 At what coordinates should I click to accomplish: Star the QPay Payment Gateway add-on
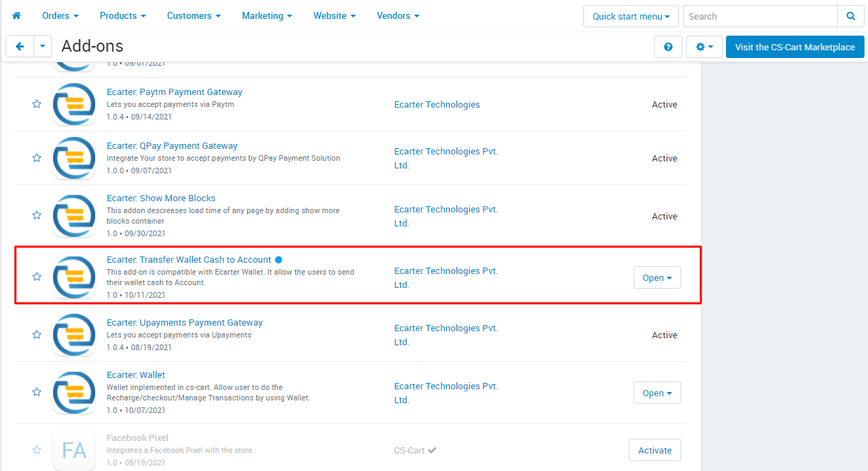pyautogui.click(x=36, y=158)
